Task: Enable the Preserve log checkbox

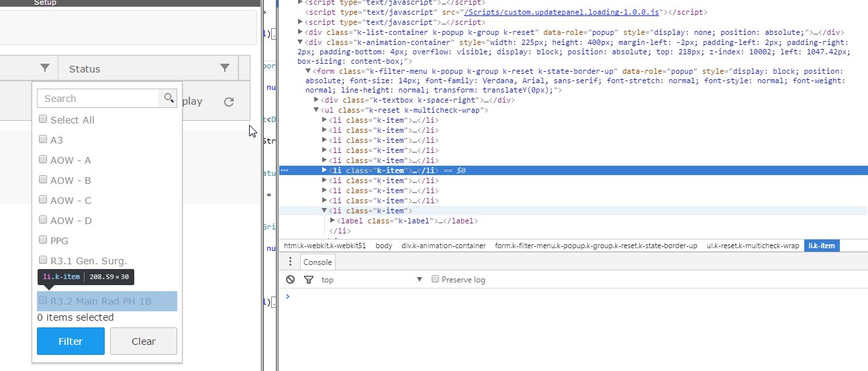Action: point(435,279)
